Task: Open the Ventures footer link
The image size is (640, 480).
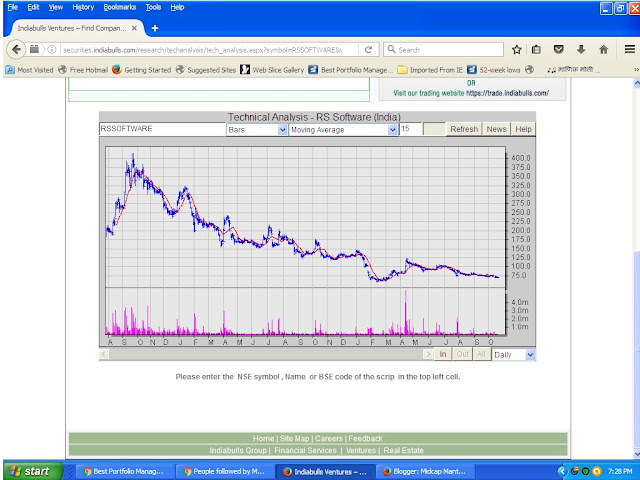Action: point(360,450)
